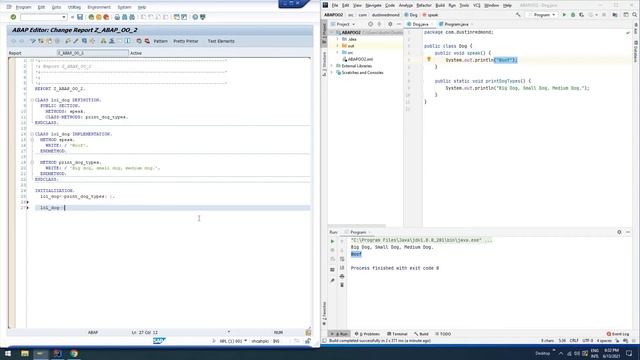Open the System menu in SAP
640x360 pixels.
pyautogui.click(x=124, y=7)
